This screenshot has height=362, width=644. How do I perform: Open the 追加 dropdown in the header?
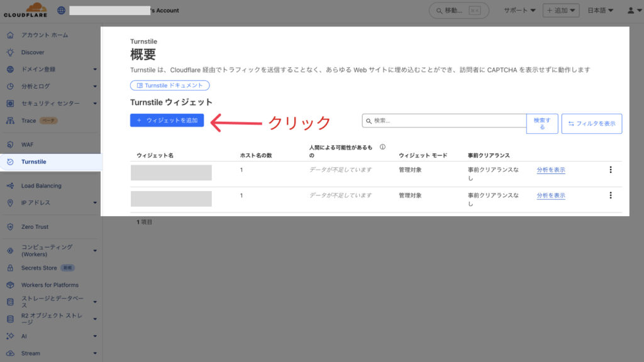pyautogui.click(x=561, y=10)
